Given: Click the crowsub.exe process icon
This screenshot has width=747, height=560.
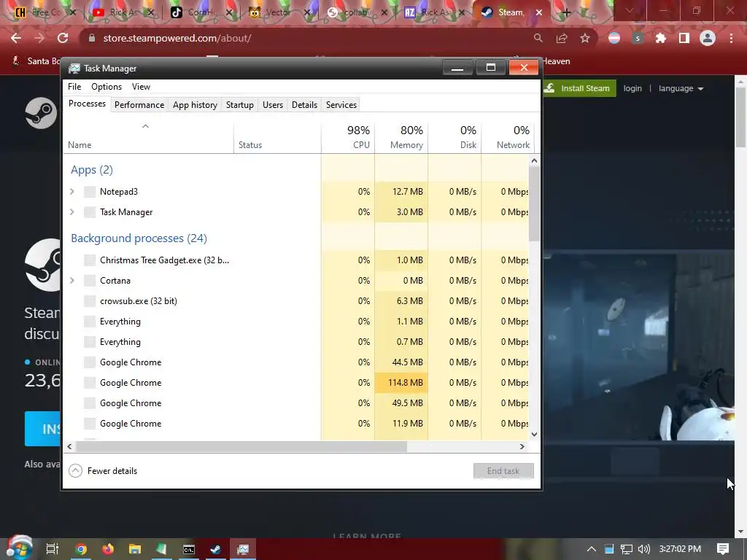Looking at the screenshot, I should [x=90, y=301].
